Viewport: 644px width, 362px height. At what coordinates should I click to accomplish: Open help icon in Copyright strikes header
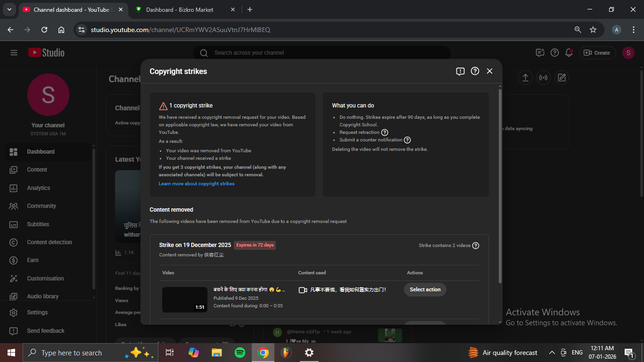pyautogui.click(x=475, y=71)
